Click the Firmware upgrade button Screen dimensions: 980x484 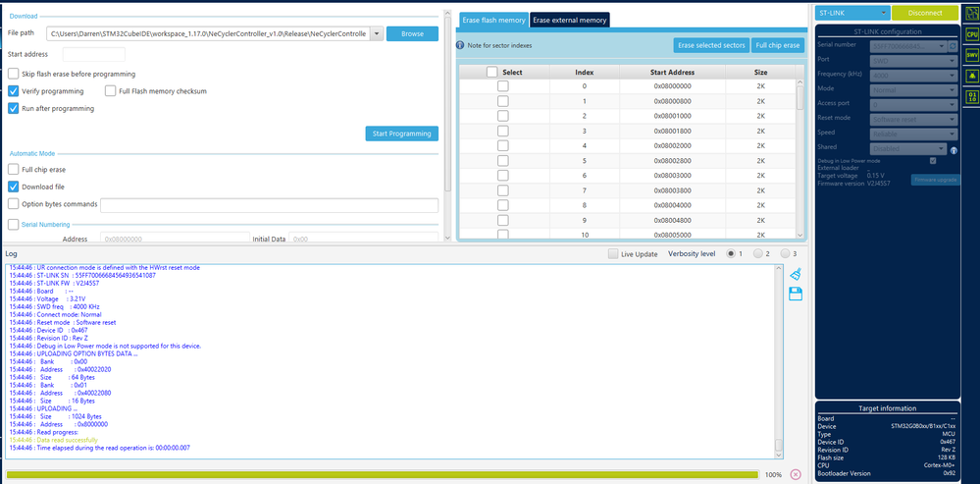tap(935, 180)
